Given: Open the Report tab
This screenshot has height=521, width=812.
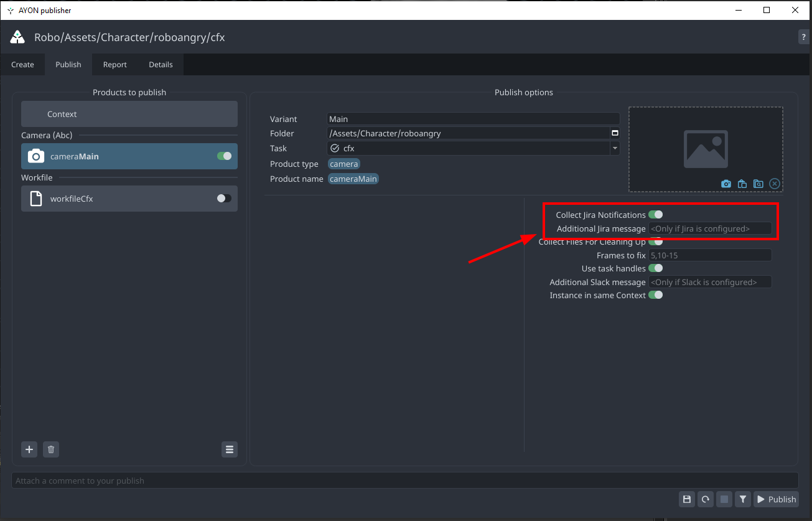Looking at the screenshot, I should [115, 65].
